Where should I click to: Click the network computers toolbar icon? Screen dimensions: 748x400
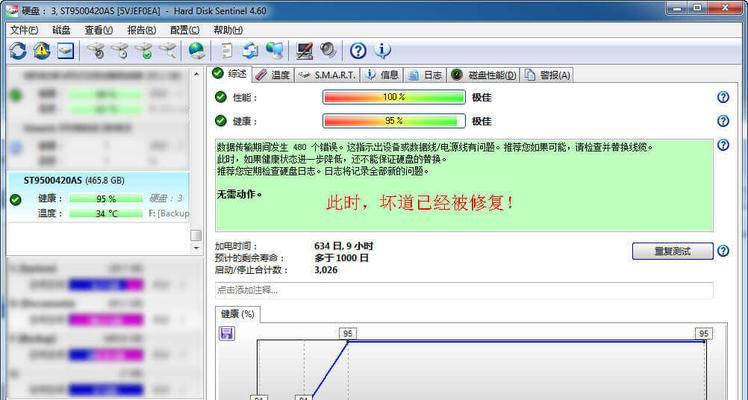(x=274, y=51)
